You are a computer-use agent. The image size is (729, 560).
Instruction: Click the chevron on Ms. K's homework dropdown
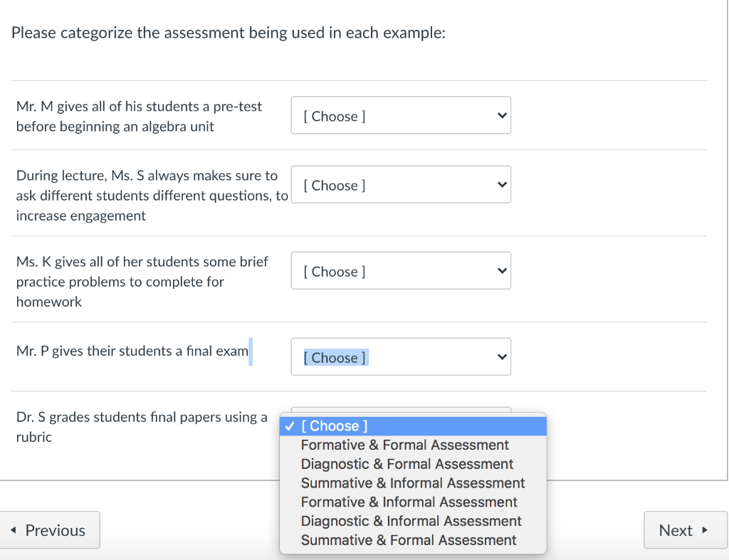coord(503,270)
